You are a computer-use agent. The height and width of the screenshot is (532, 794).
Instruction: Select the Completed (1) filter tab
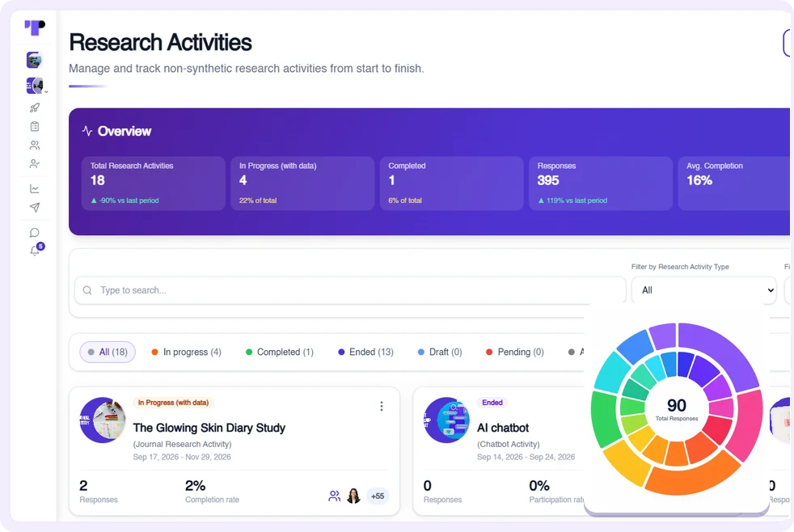280,352
